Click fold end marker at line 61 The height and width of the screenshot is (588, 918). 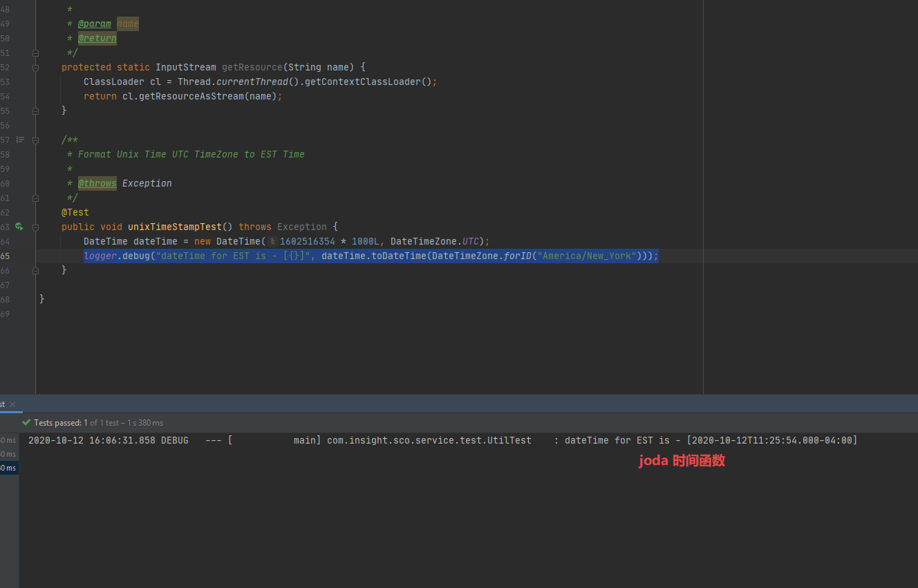click(35, 198)
